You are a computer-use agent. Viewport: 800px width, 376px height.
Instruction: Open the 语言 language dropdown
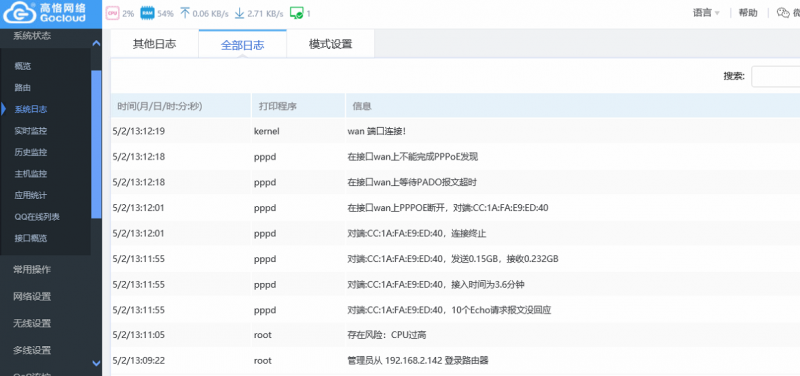(x=706, y=13)
